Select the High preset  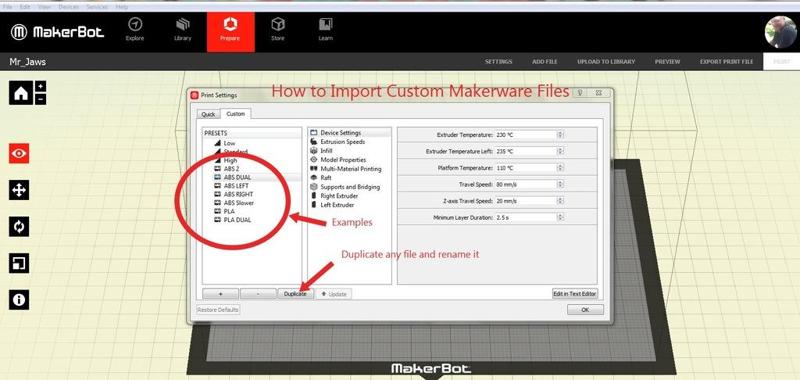click(x=231, y=160)
